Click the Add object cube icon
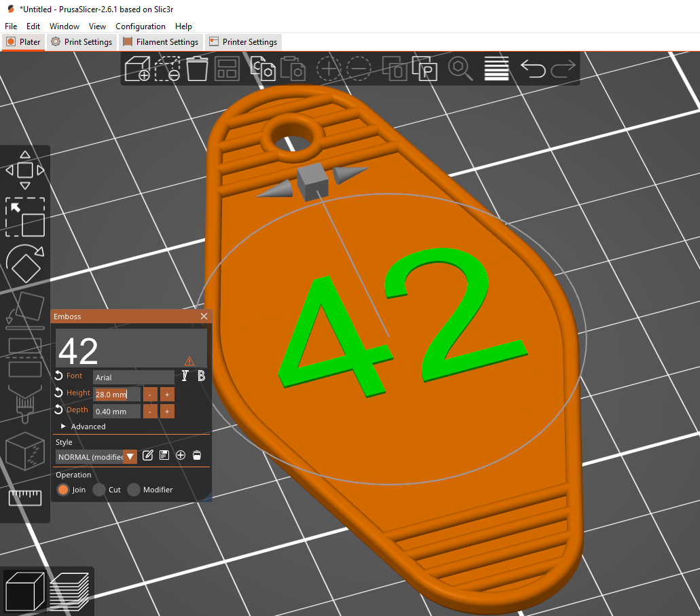Image resolution: width=700 pixels, height=616 pixels. pos(137,69)
